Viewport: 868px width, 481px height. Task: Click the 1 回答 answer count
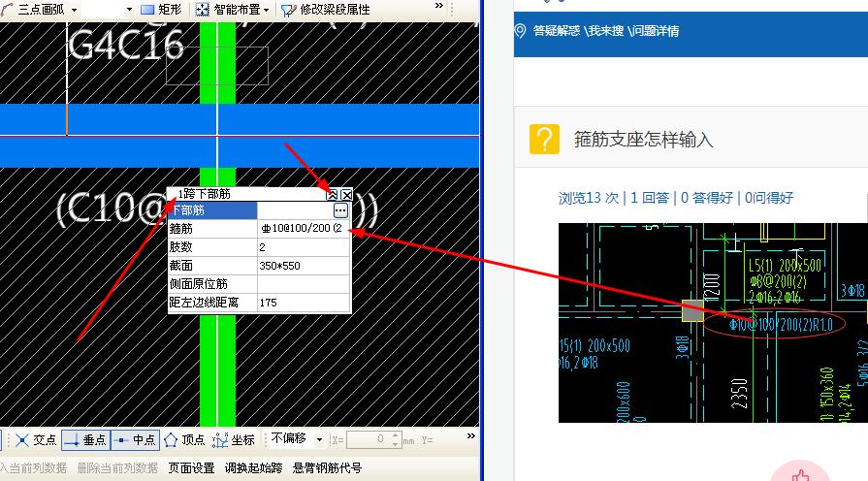pyautogui.click(x=650, y=198)
